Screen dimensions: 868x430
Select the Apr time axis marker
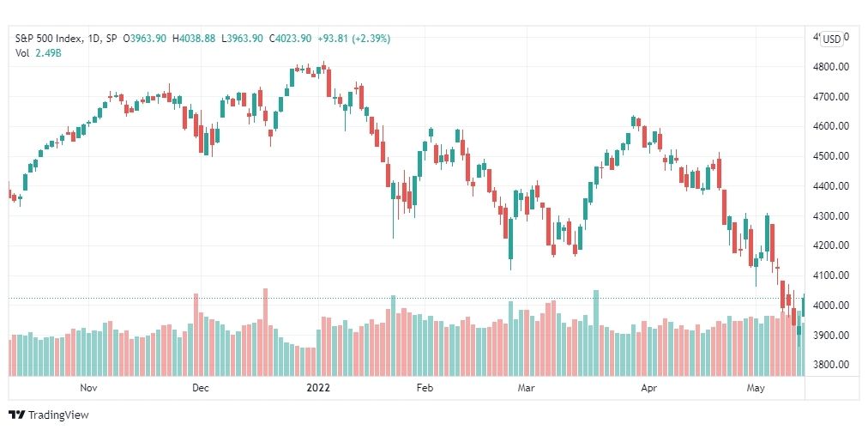(648, 388)
